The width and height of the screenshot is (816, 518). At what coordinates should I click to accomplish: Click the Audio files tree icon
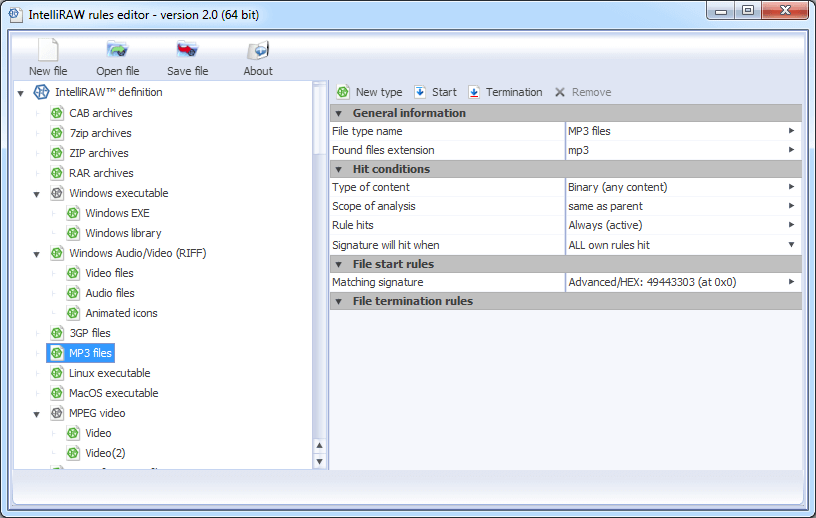(73, 293)
